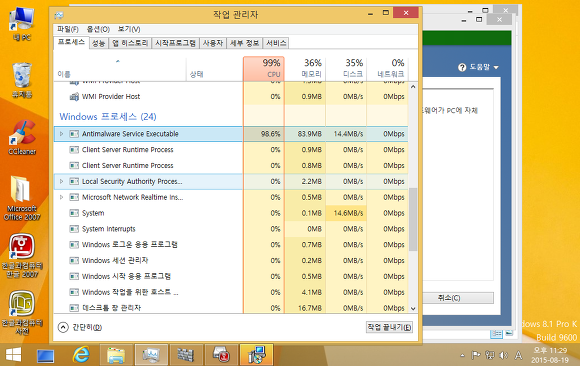
Task: Open the 옵션(O) menu
Action: [x=98, y=29]
